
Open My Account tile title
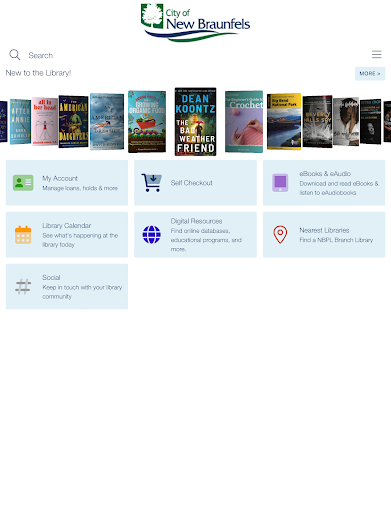pos(60,178)
